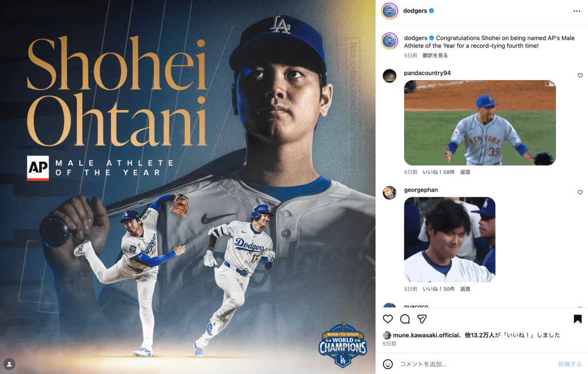The height and width of the screenshot is (374, 588).
Task: Open the dodgers profile avatar in the header
Action: pos(390,11)
